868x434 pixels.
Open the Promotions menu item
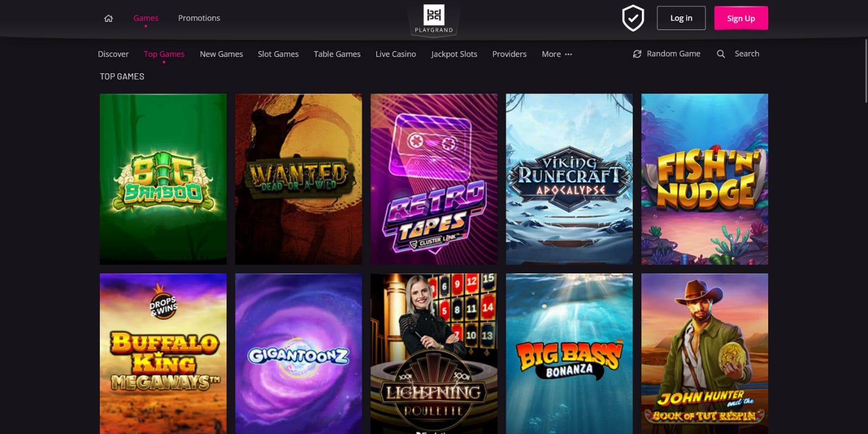tap(199, 18)
